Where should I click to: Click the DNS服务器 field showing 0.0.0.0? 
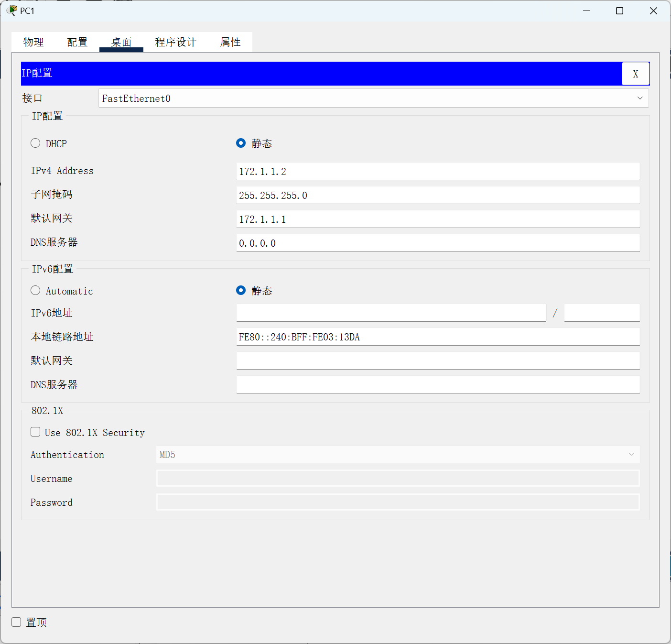438,242
